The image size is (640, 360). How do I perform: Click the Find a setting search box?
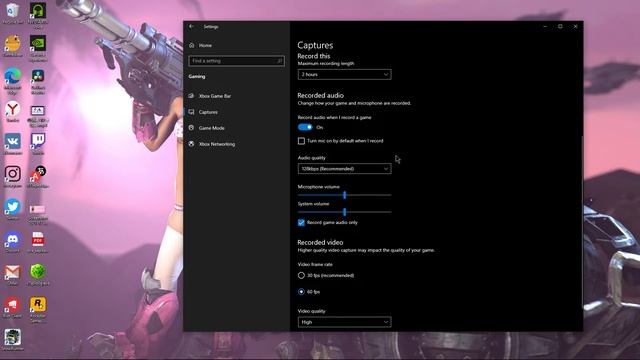236,61
